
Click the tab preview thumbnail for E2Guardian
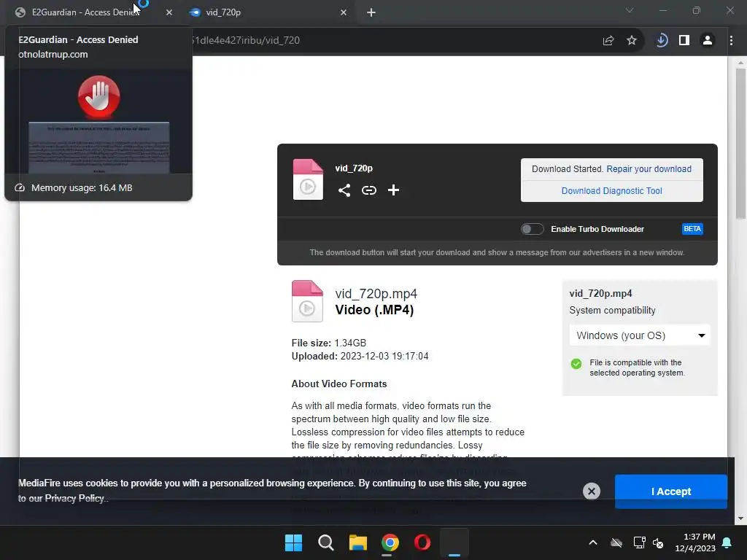click(98, 122)
